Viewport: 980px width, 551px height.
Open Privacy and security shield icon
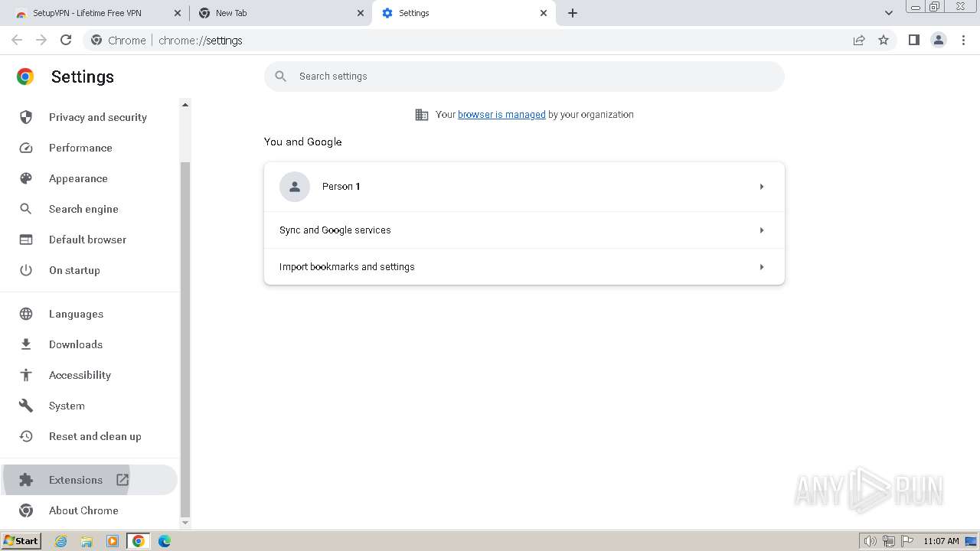[x=26, y=117]
